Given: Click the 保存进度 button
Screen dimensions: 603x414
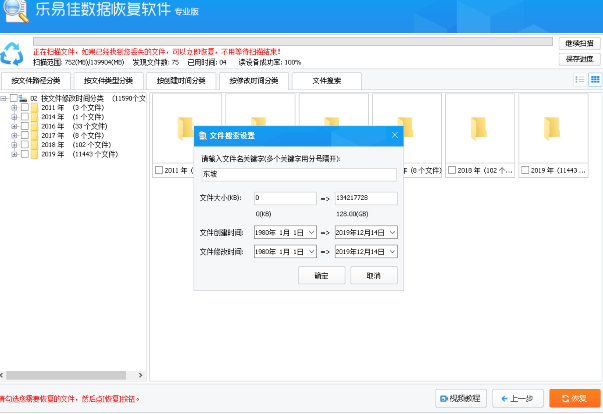Looking at the screenshot, I should click(x=580, y=59).
